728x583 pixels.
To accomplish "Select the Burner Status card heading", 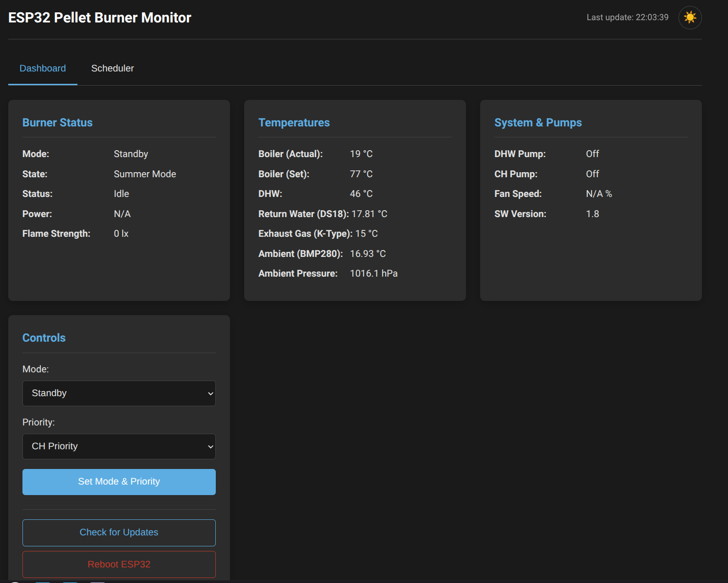I will 57,123.
